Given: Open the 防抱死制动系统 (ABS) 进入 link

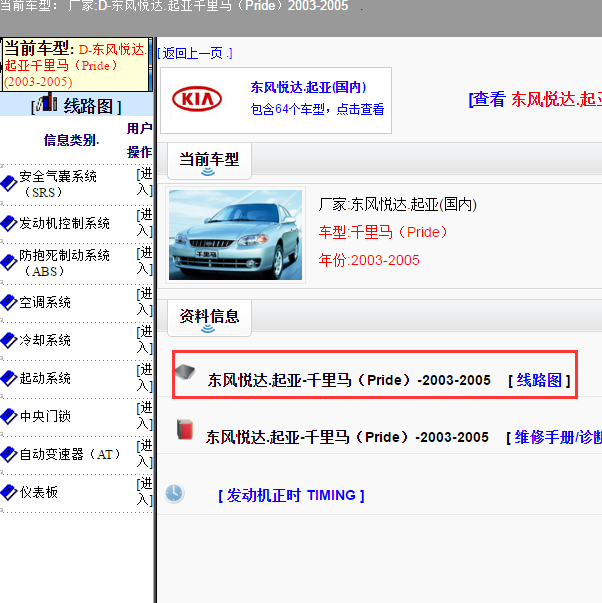Looking at the screenshot, I should (x=145, y=261).
